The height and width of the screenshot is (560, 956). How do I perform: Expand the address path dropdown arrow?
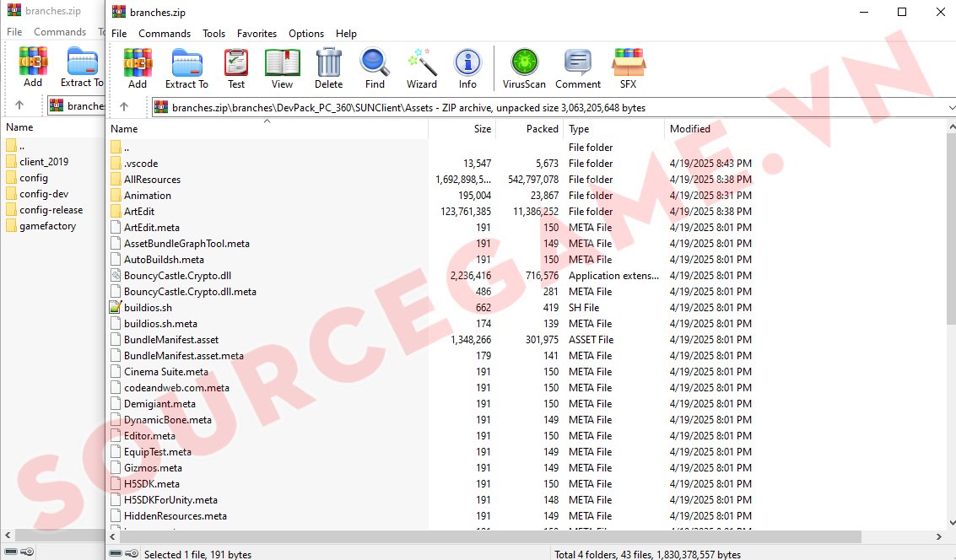[x=951, y=107]
